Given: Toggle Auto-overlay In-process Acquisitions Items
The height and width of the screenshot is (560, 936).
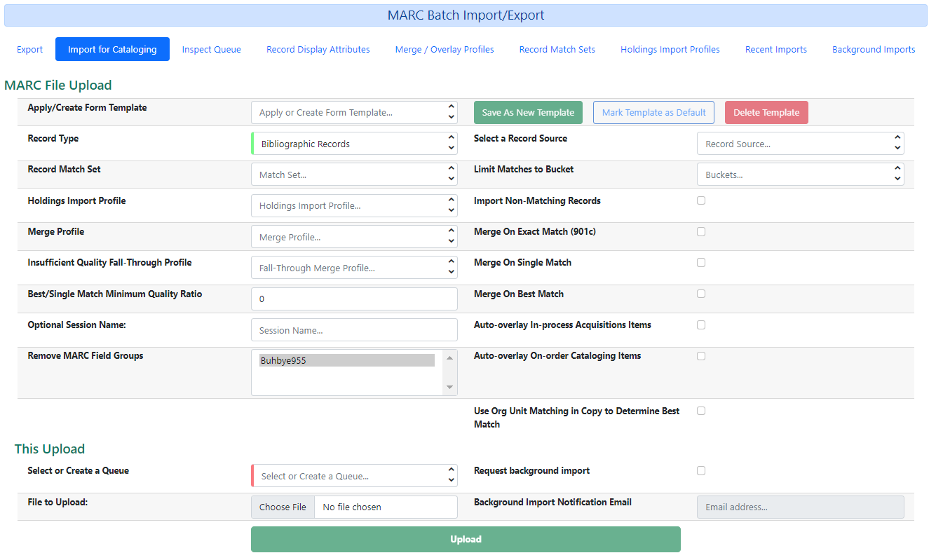Looking at the screenshot, I should coord(701,325).
